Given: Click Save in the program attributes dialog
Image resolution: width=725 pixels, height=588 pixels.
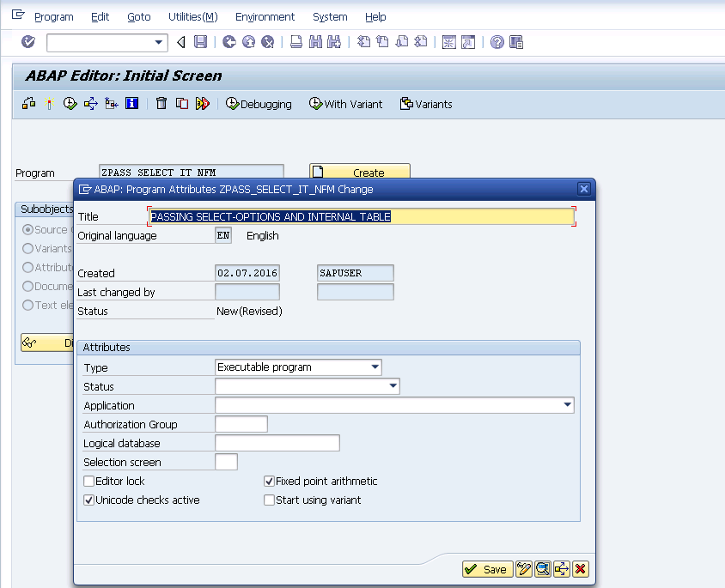Looking at the screenshot, I should pos(486,568).
